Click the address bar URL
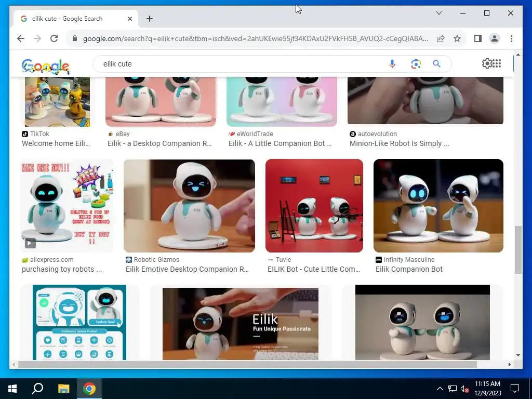532x399 pixels. 255,38
